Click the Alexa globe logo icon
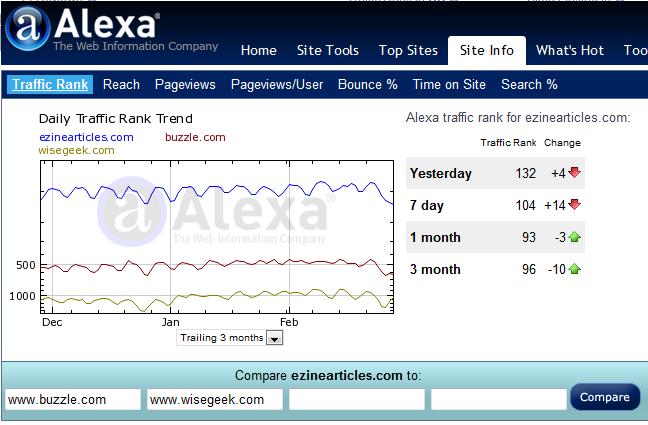Image resolution: width=648 pixels, height=425 pixels. [x=28, y=28]
